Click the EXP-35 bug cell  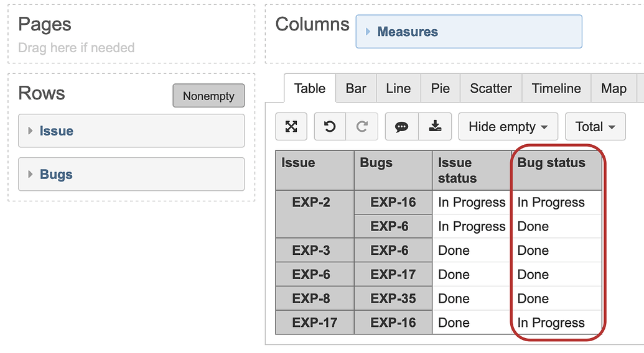393,299
